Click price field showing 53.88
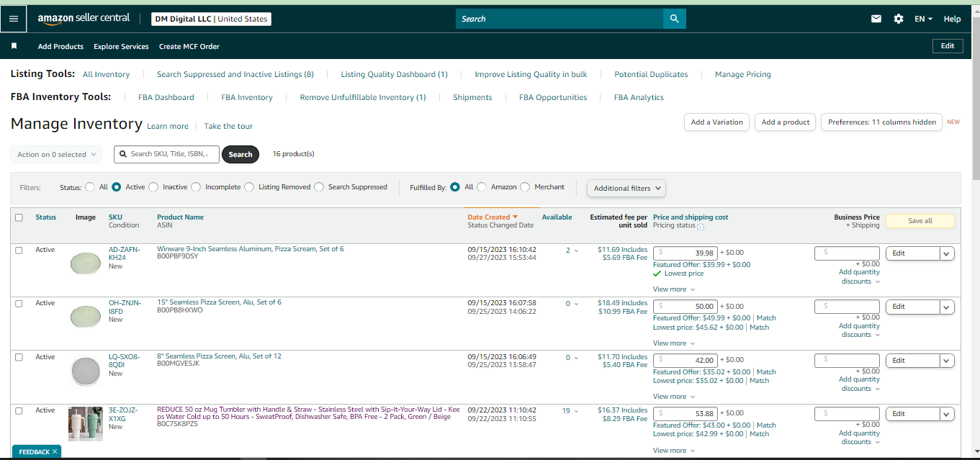The height and width of the screenshot is (460, 980). [x=685, y=414]
